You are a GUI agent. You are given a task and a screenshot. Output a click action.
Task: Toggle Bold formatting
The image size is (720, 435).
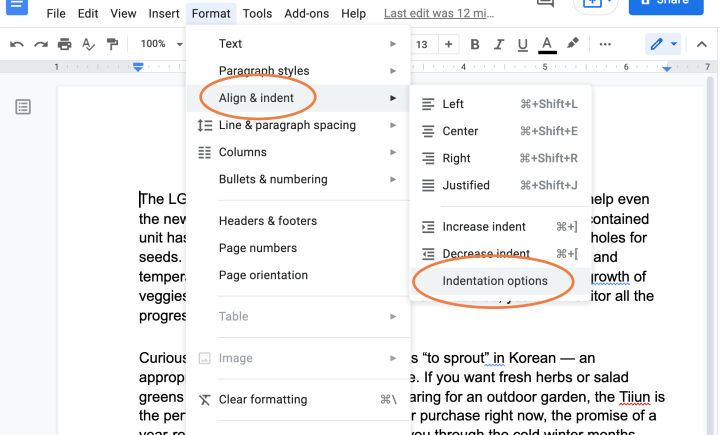(x=475, y=44)
